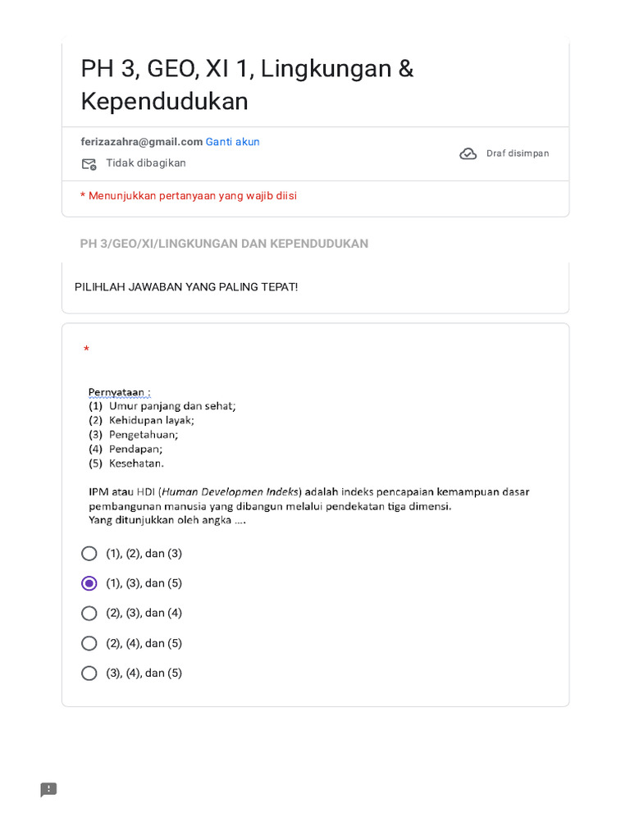Click the numbered Pernyataan statements list
Screen dimensions: 630x840
click(162, 434)
